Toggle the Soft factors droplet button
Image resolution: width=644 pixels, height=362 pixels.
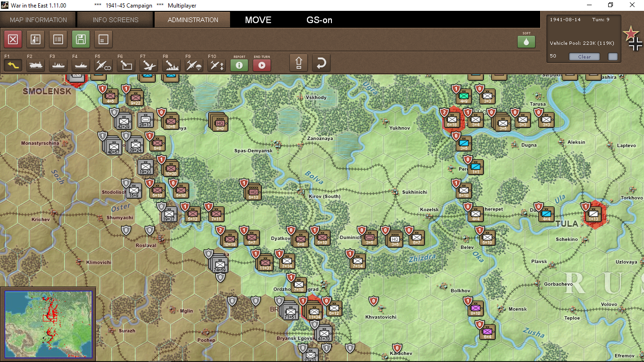527,42
